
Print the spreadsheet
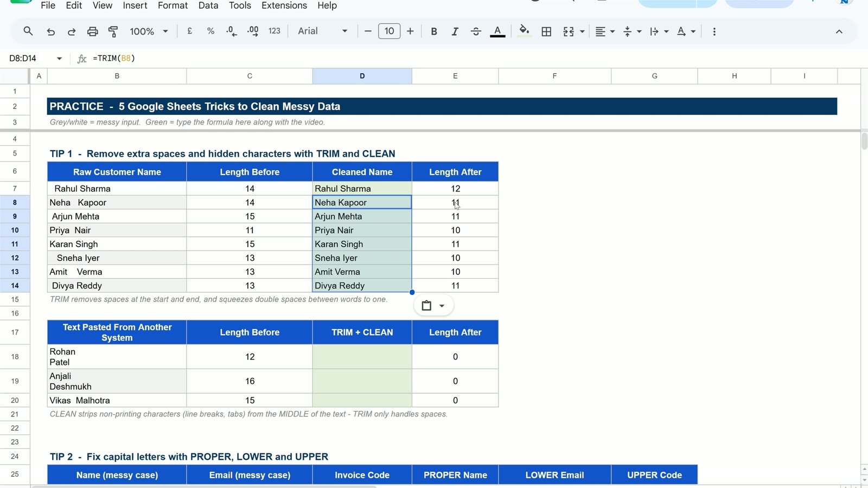coord(92,31)
